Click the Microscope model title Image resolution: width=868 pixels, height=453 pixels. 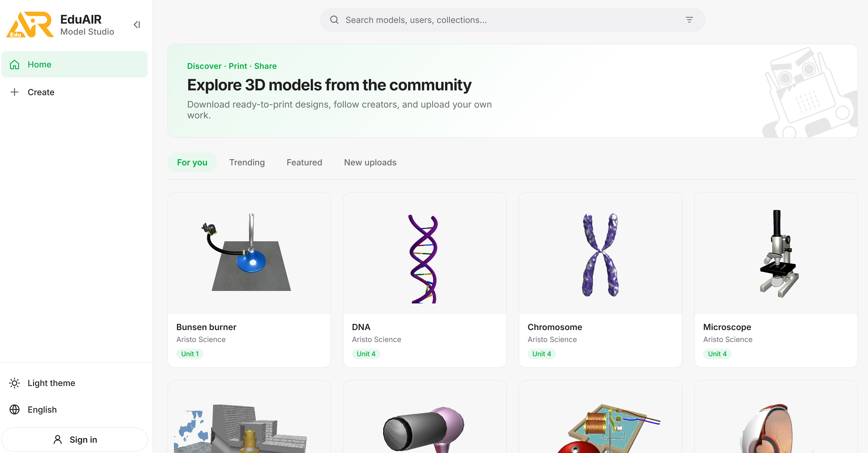[x=727, y=327]
